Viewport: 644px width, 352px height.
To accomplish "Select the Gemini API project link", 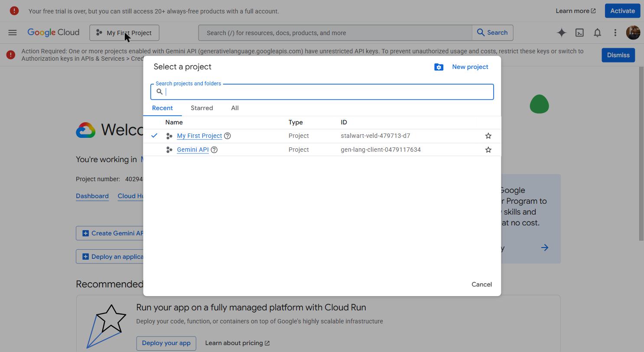I will 193,150.
